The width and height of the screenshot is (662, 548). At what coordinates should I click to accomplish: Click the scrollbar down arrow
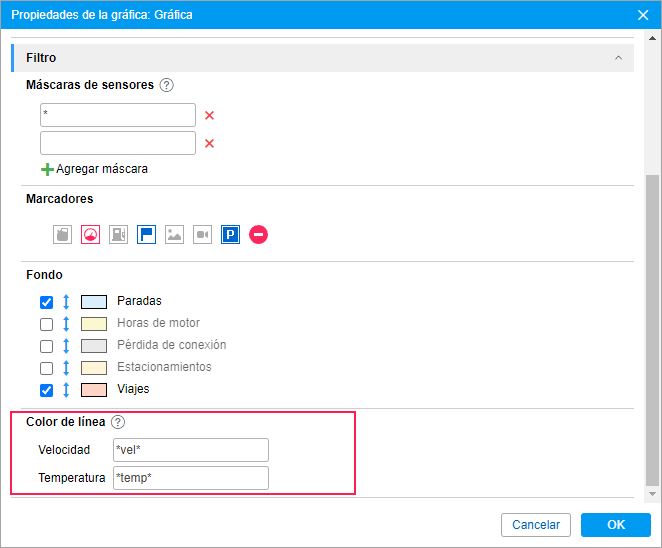pos(652,494)
